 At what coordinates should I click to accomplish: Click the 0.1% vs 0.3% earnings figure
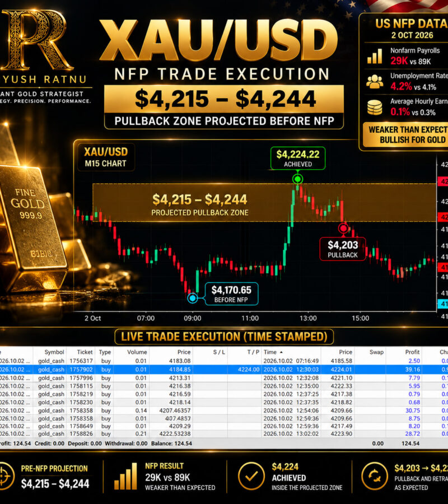point(413,112)
